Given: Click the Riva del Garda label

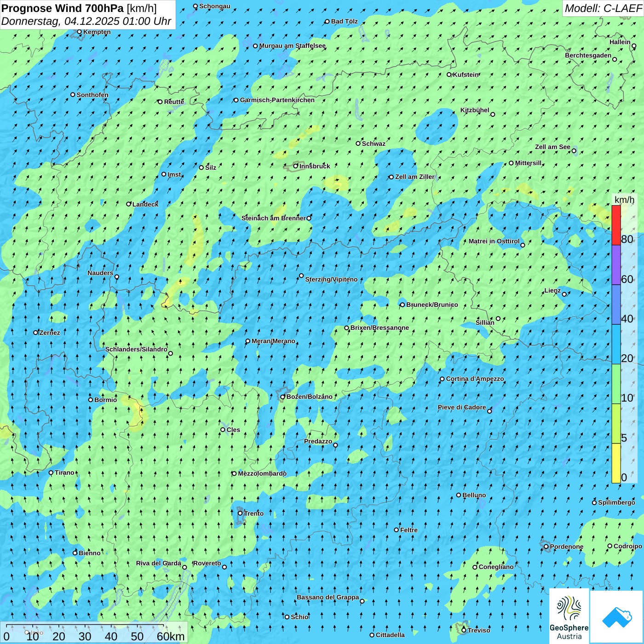Looking at the screenshot, I should point(159,563).
